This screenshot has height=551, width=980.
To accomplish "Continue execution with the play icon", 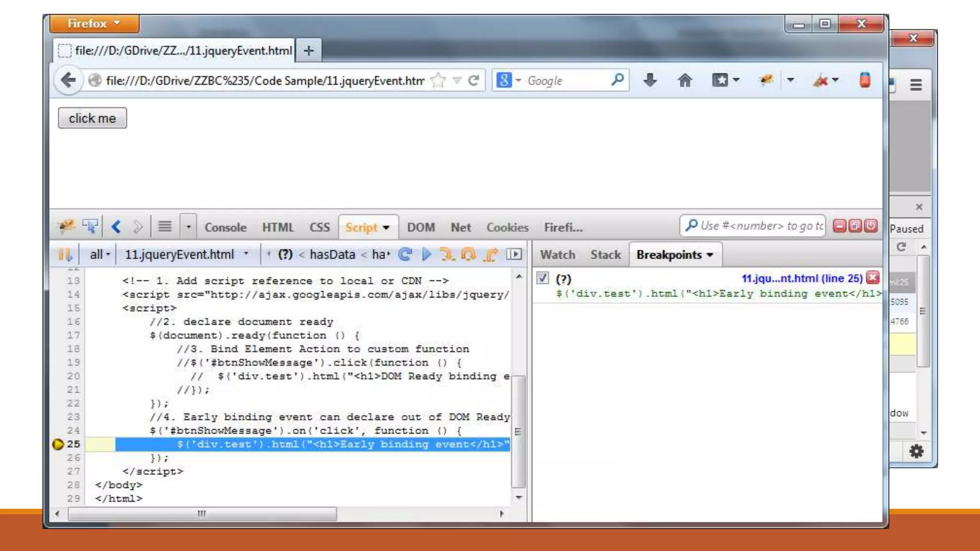I will [x=426, y=254].
